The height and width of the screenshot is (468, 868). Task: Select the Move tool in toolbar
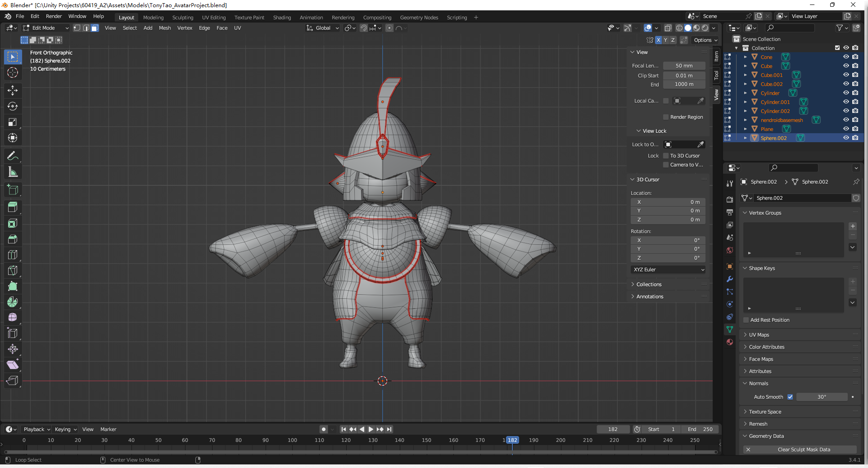[13, 90]
